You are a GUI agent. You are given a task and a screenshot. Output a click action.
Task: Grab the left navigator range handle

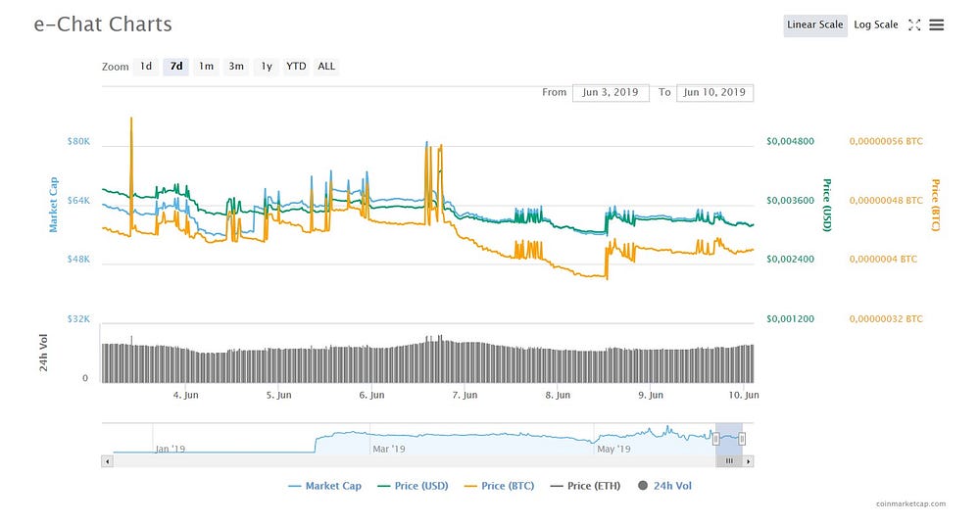[715, 440]
